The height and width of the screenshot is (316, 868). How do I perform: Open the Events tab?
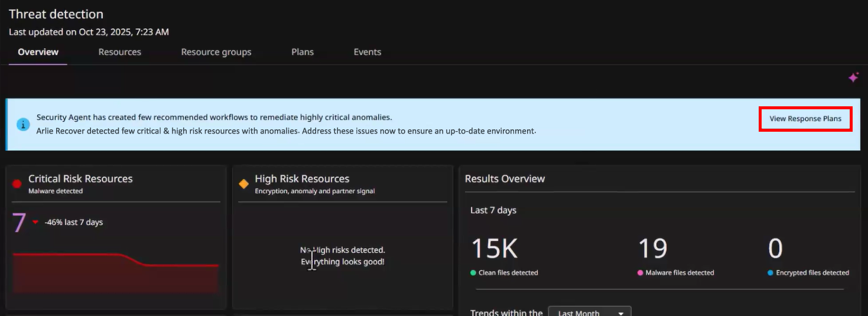367,52
